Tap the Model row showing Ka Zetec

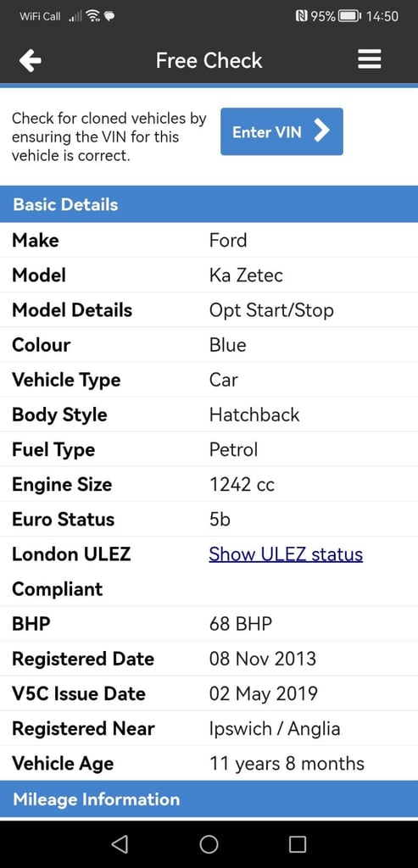point(209,275)
